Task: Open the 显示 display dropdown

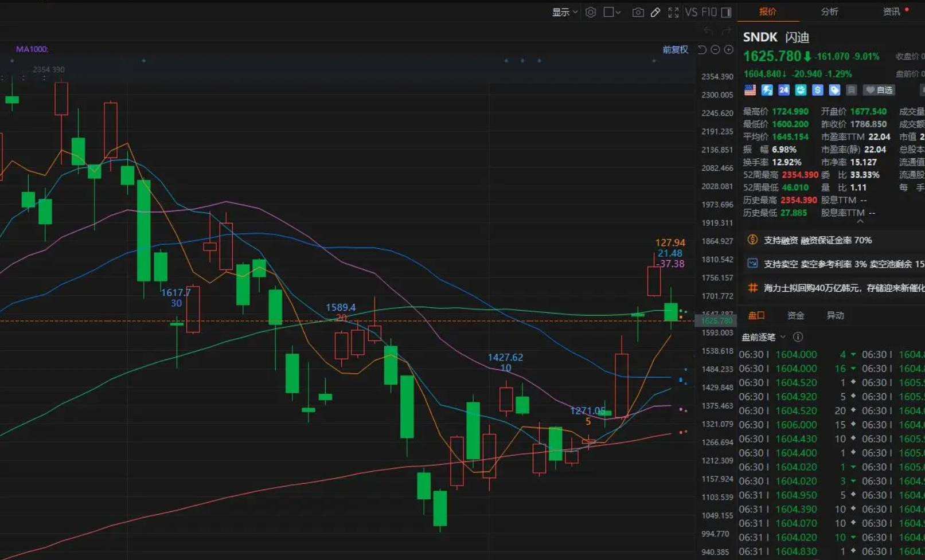Action: tap(565, 12)
